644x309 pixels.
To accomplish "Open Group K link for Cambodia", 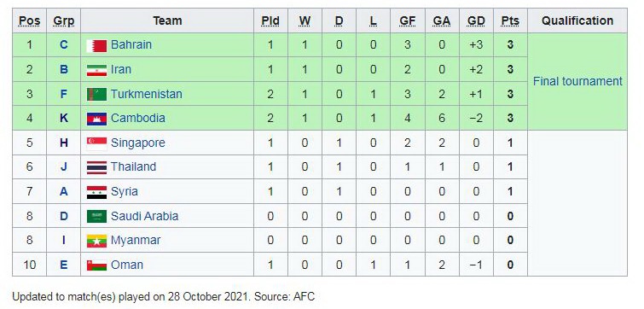I will click(64, 119).
